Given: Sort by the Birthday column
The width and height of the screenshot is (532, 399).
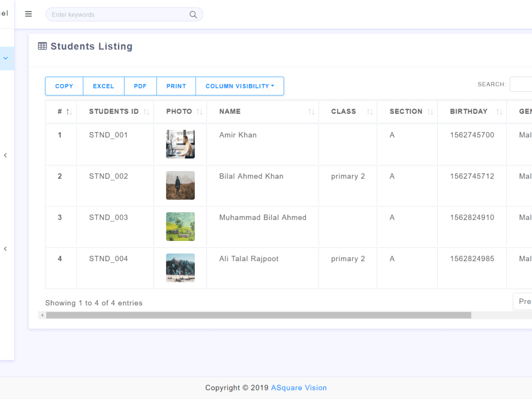Looking at the screenshot, I should tap(472, 112).
